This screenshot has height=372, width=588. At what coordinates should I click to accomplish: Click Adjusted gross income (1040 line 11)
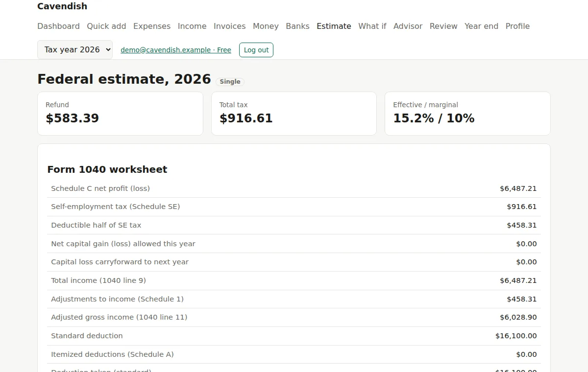pos(119,317)
